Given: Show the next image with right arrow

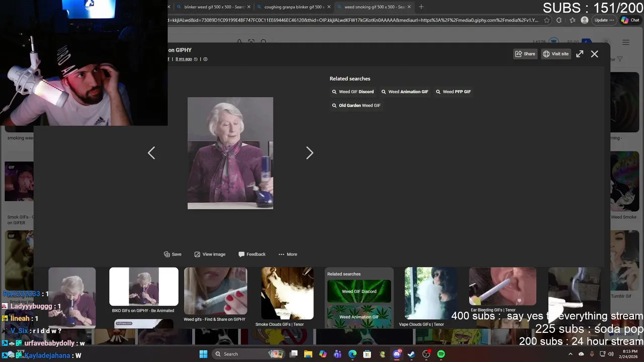Looking at the screenshot, I should click(309, 153).
